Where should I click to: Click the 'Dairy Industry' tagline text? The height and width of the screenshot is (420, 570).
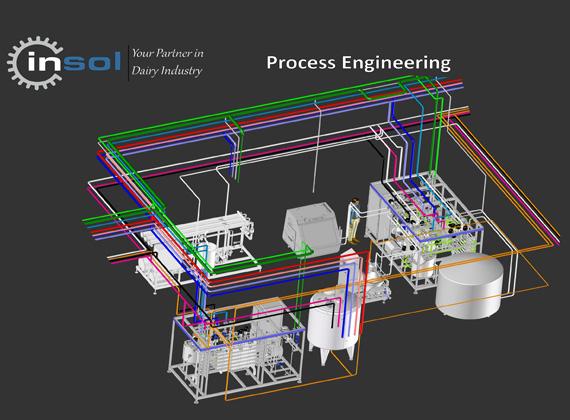point(167,70)
